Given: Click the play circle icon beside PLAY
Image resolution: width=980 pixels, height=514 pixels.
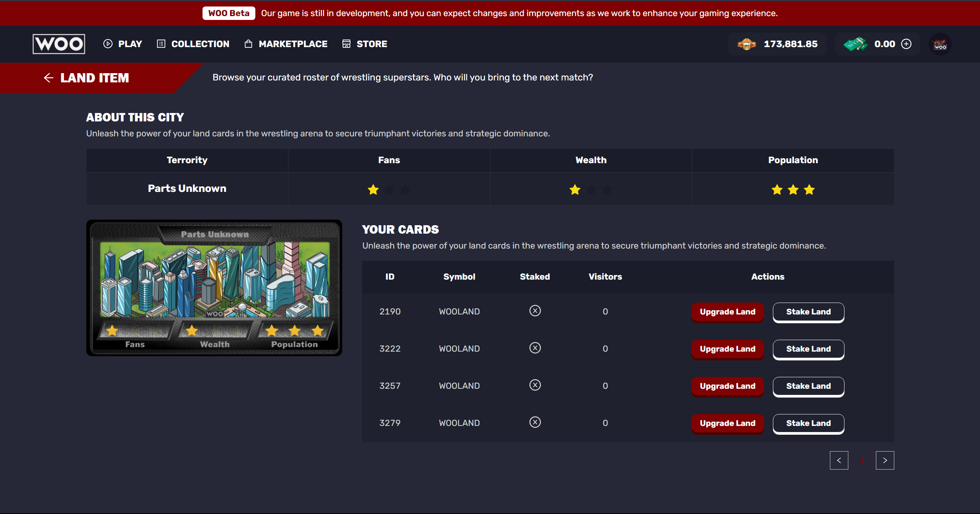Looking at the screenshot, I should pos(108,44).
